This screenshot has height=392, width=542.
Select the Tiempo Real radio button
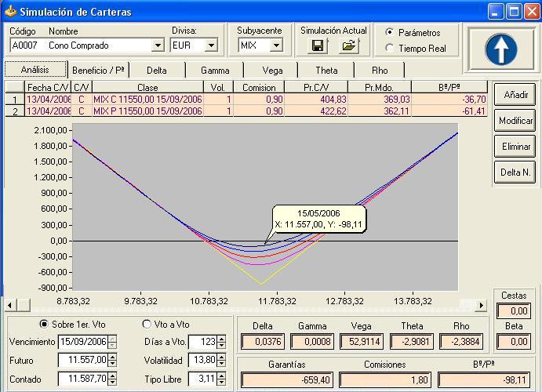point(389,48)
